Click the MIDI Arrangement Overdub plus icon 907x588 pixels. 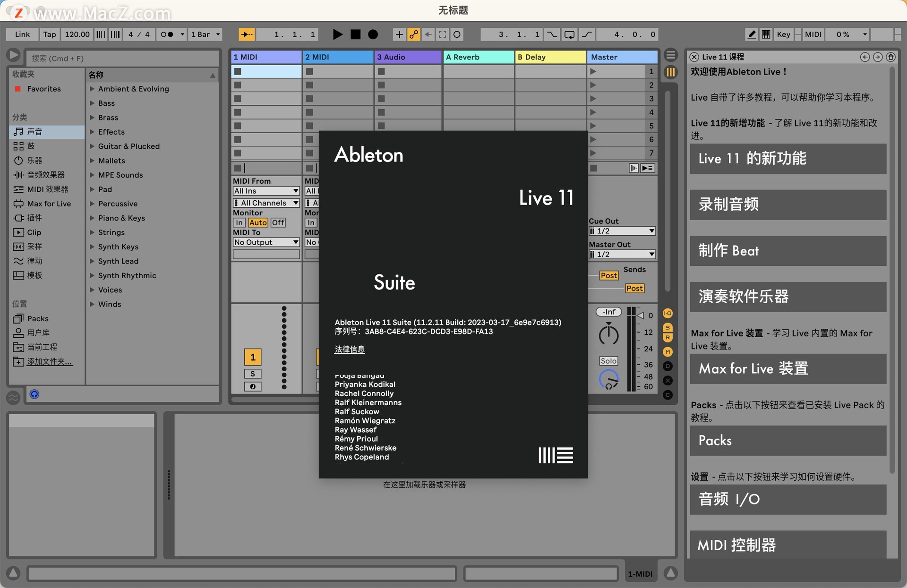(399, 34)
